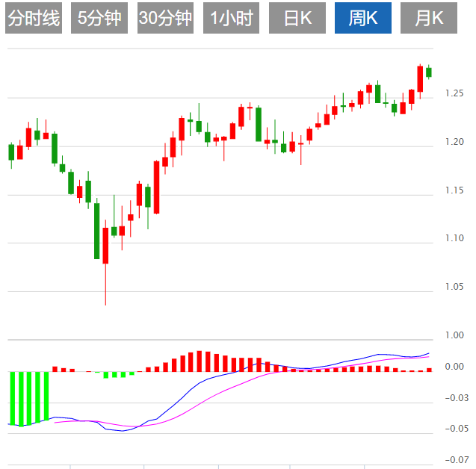476x469 pixels.
Task: Click the 0.00 MACD axis label
Action: pos(454,367)
